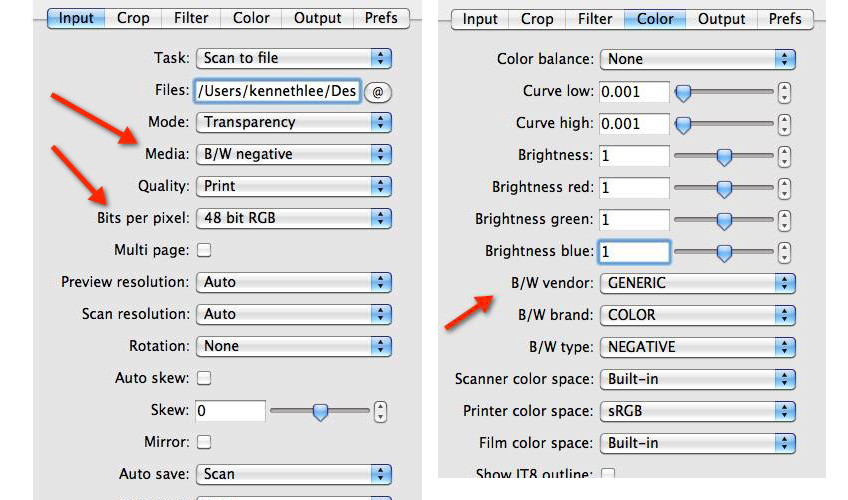This screenshot has width=848, height=500.
Task: Open the Output tab in right panel
Action: 721,18
